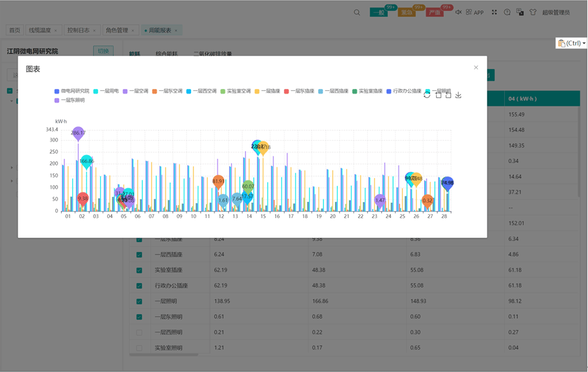
Task: Mute alarm sound via speaker icon
Action: 458,12
